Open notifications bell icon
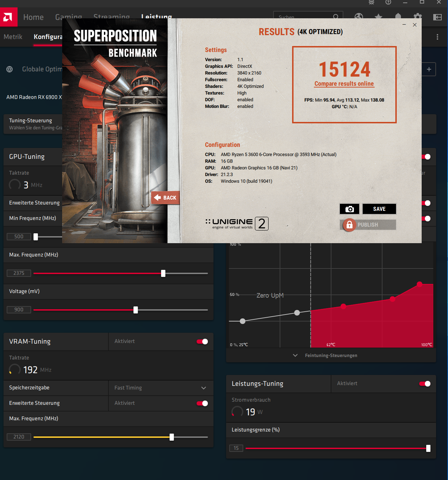 (398, 16)
